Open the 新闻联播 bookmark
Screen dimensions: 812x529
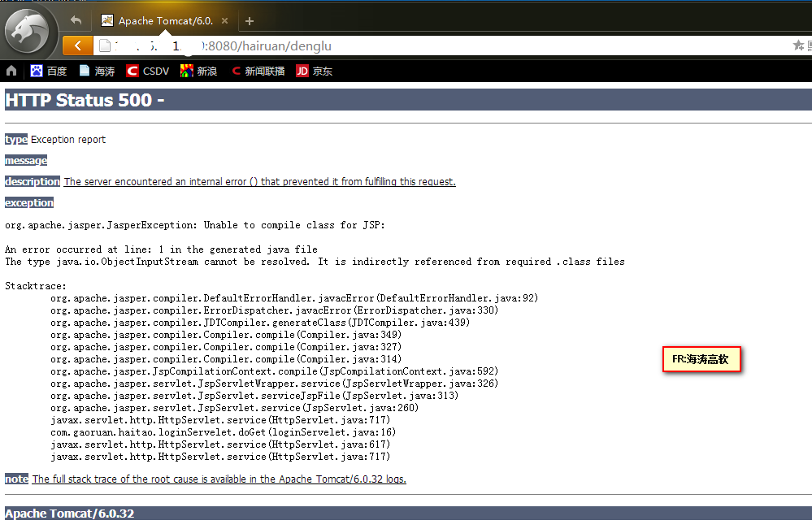258,71
